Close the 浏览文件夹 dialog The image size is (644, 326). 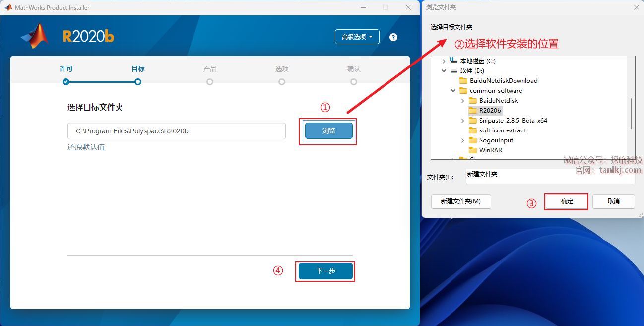[636, 7]
